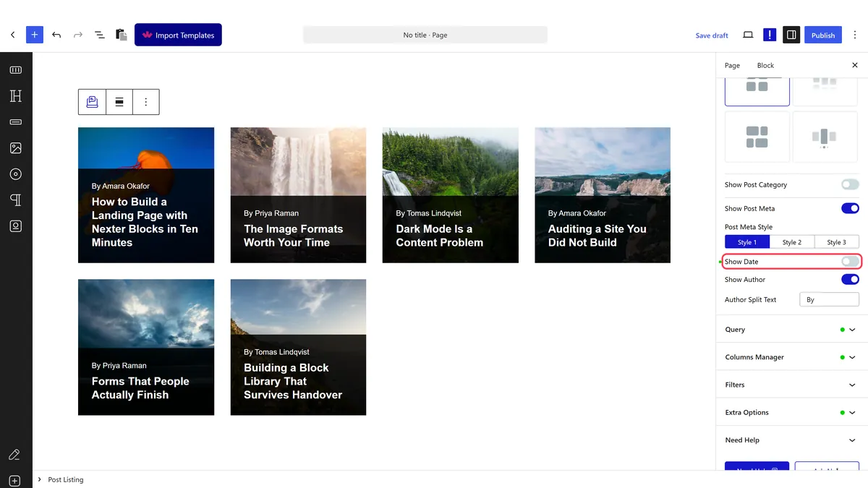Select Post Meta Style 2
This screenshot has width=868, height=488.
(792, 242)
